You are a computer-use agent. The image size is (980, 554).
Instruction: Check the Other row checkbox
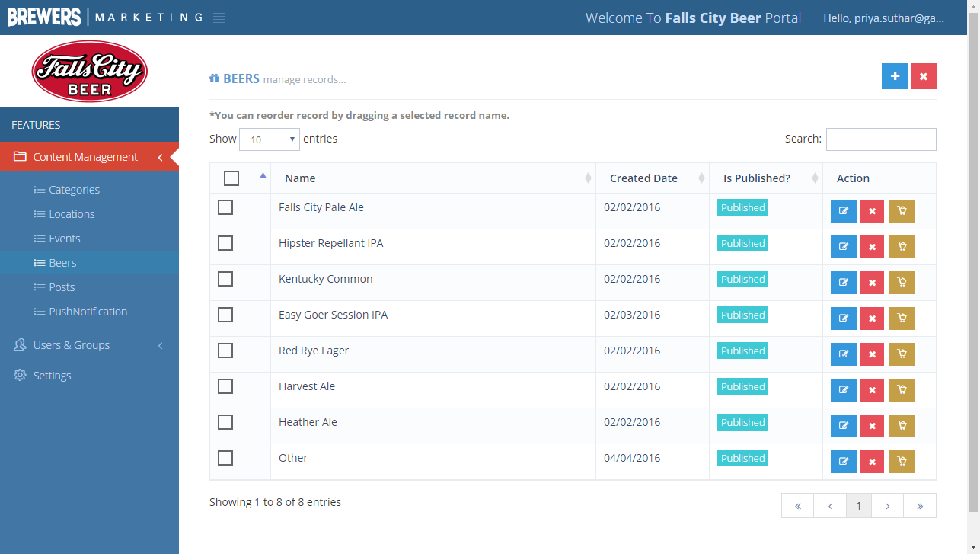pos(225,458)
